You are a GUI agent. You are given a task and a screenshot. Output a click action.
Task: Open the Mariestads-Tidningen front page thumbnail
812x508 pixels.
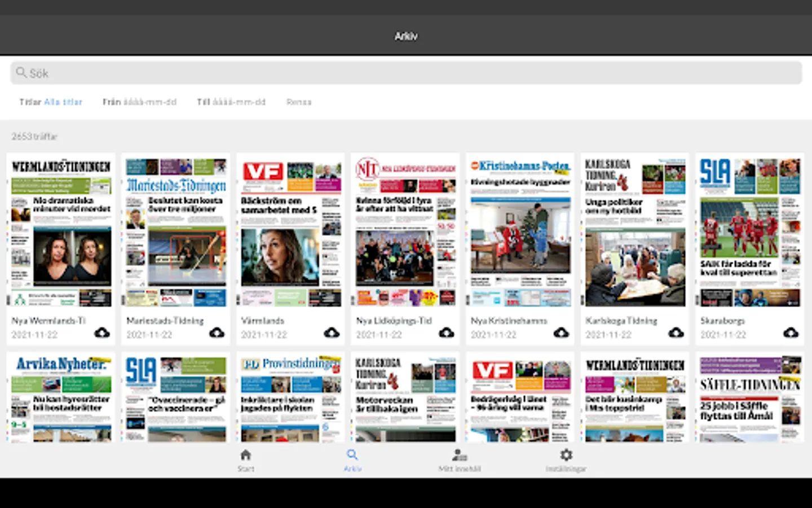pos(176,232)
